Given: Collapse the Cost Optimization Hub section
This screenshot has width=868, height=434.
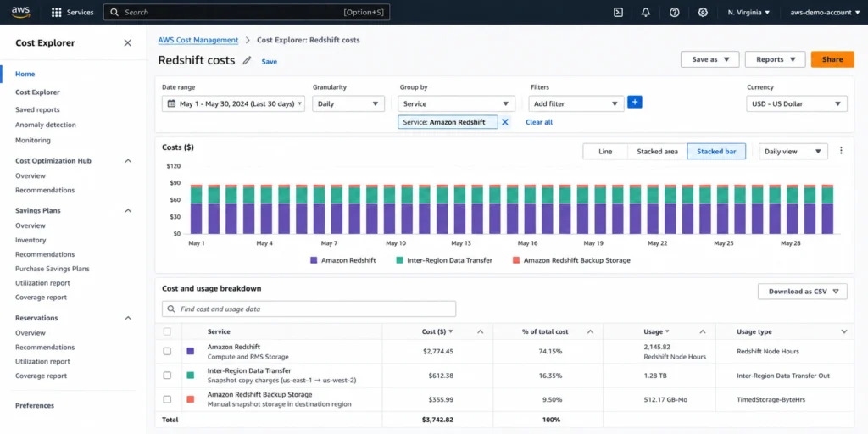Looking at the screenshot, I should click(x=128, y=161).
